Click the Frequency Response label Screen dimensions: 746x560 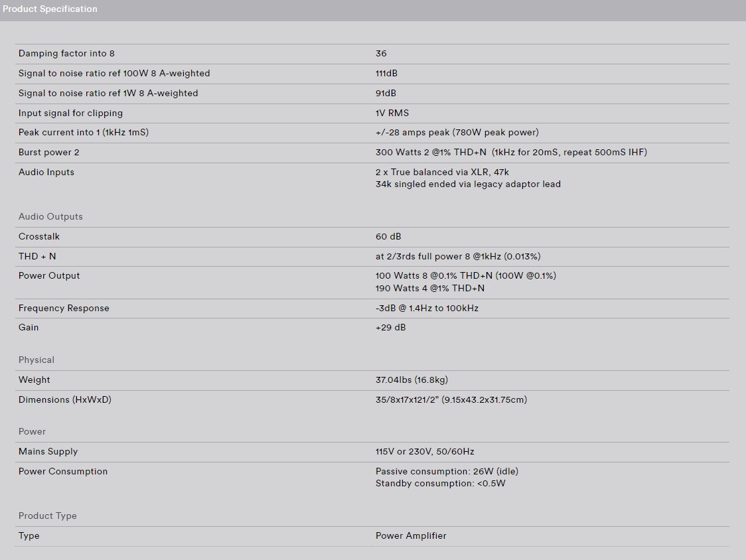[x=64, y=309]
